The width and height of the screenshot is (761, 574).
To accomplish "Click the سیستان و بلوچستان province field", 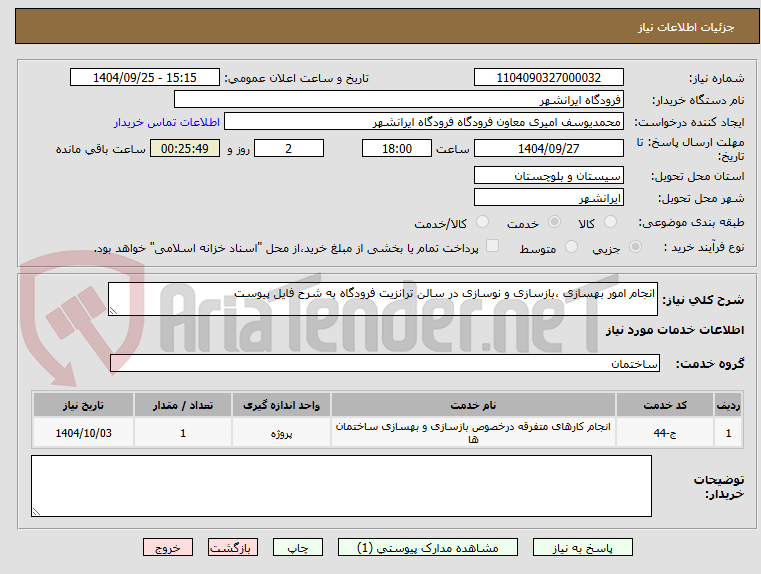I will 548,175.
